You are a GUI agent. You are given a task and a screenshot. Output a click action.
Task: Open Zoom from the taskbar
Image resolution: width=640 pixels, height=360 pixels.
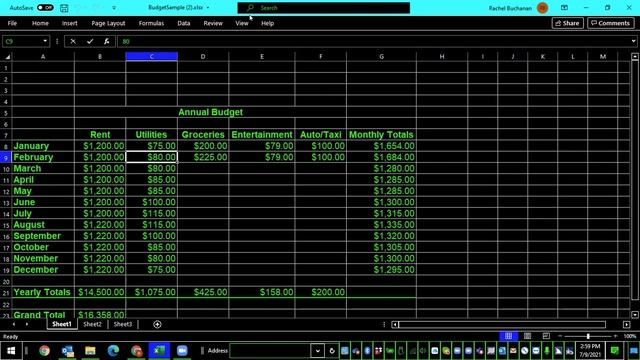[182, 351]
